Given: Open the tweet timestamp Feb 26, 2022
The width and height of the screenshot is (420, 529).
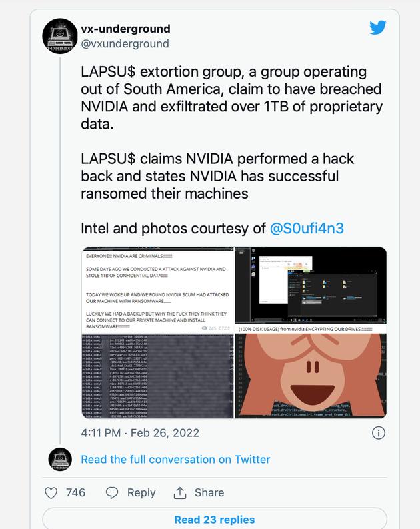Looking at the screenshot, I should pyautogui.click(x=140, y=433).
